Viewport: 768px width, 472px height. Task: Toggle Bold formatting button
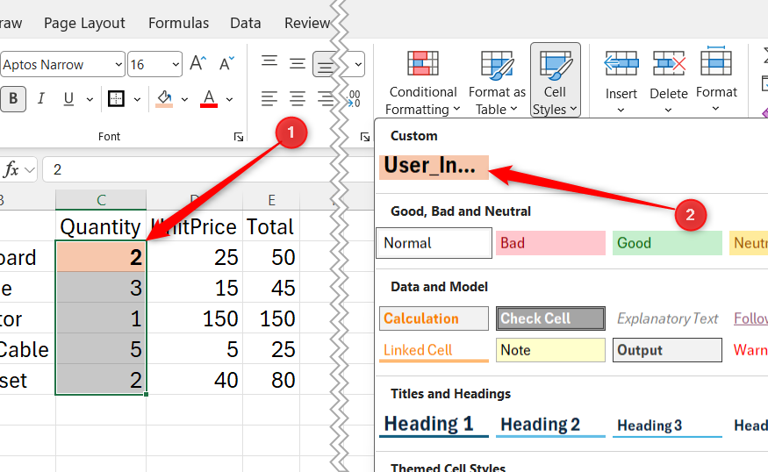[13, 99]
